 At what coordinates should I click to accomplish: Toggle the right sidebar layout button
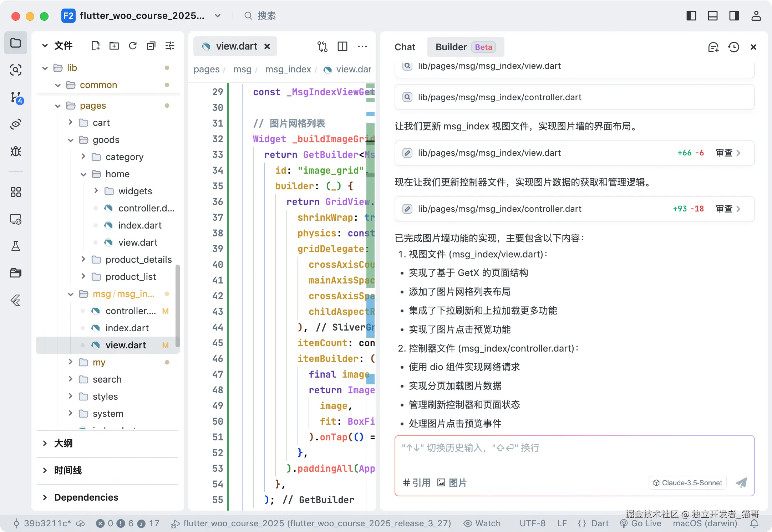click(x=734, y=16)
